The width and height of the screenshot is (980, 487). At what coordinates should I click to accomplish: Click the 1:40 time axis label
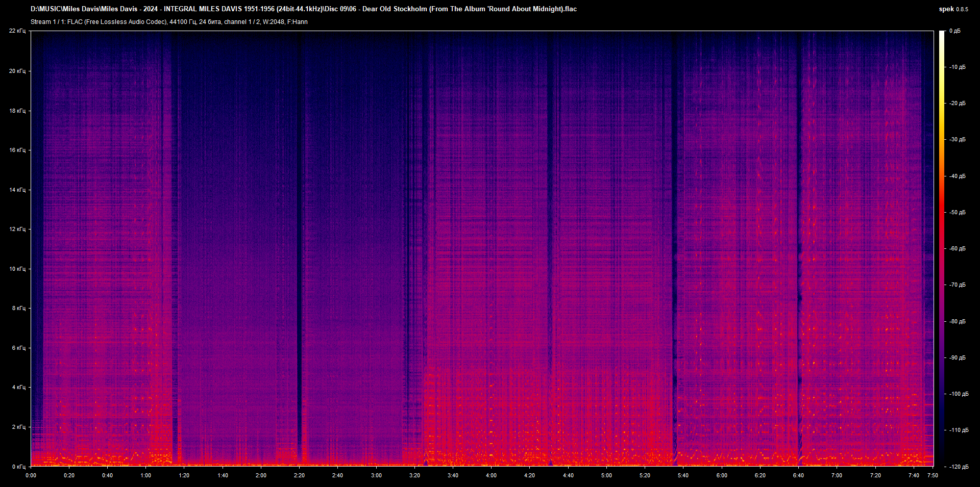223,475
